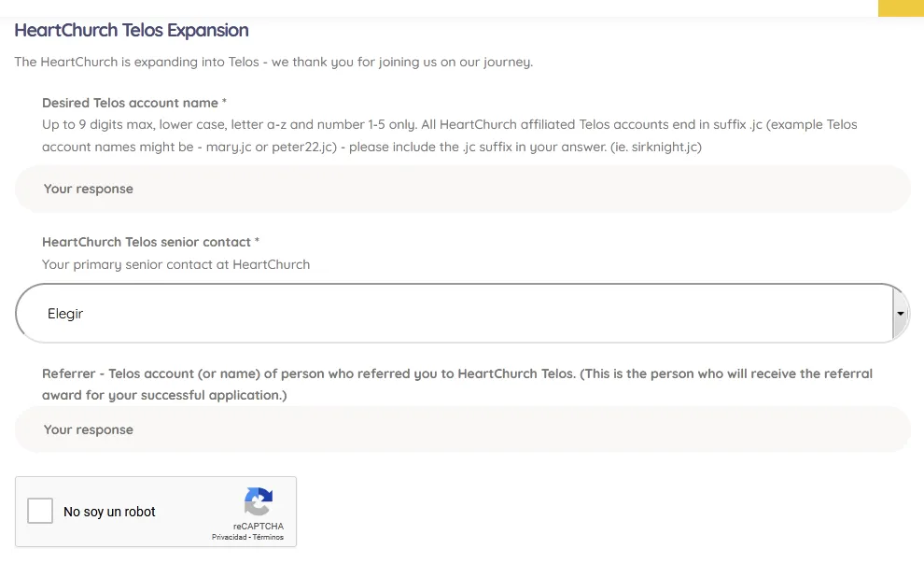Click the required asterisk after account name
This screenshot has width=924, height=563.
click(224, 102)
